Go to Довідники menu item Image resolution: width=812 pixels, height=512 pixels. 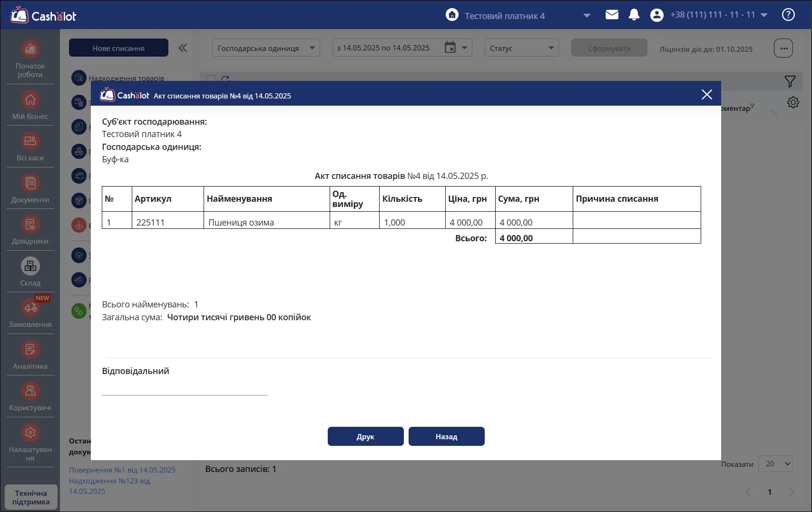tap(30, 230)
